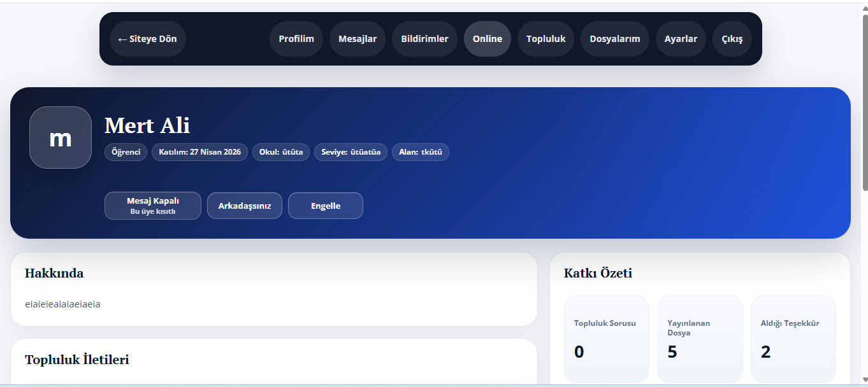Block the user with the Engelle button
Viewport: 868px width, 387px height.
click(326, 206)
